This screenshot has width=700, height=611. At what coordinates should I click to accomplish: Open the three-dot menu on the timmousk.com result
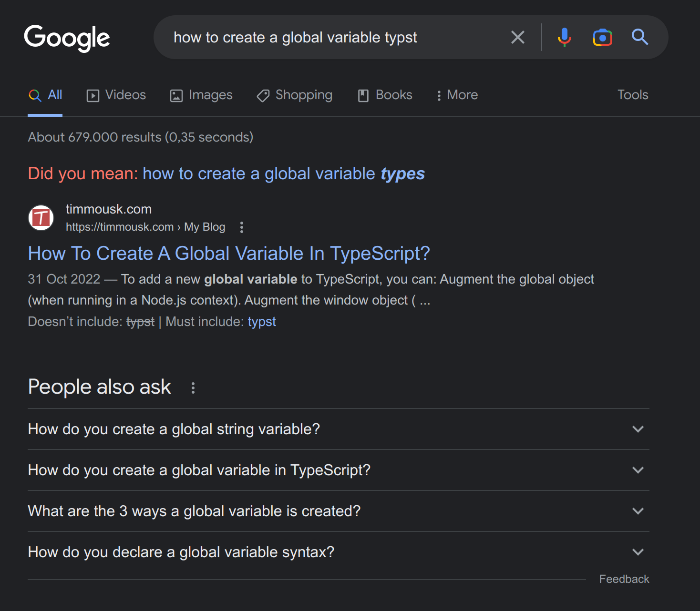(x=242, y=228)
